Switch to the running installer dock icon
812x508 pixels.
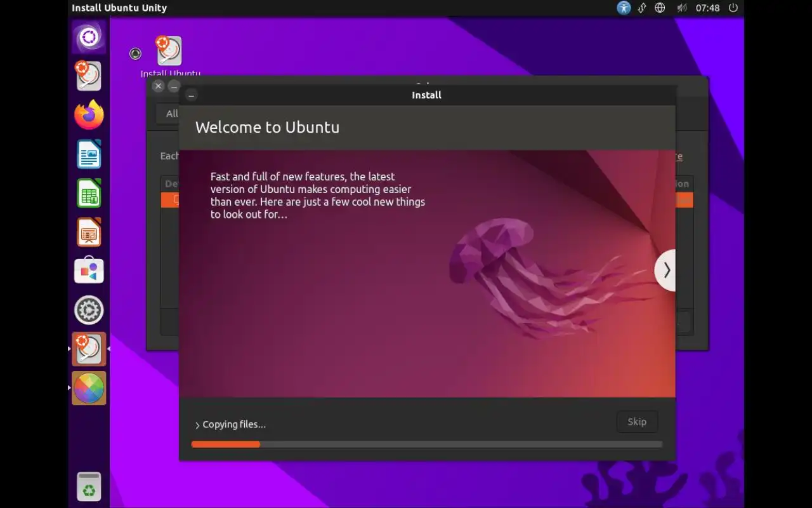click(x=89, y=349)
